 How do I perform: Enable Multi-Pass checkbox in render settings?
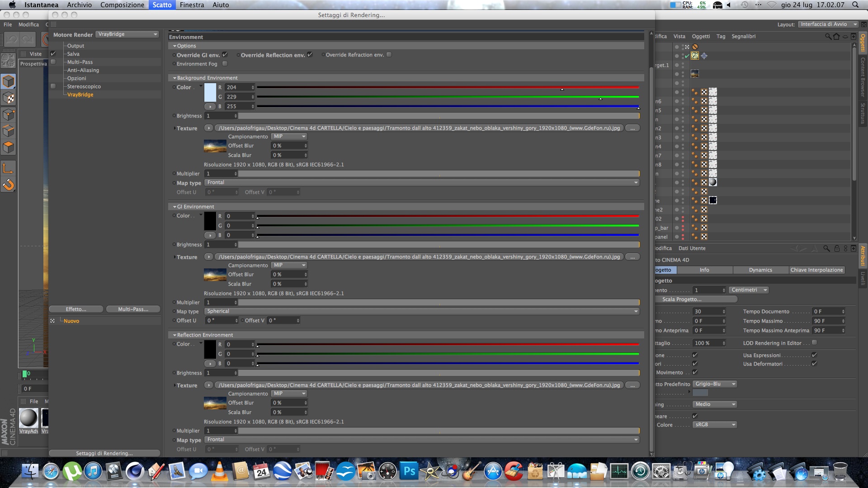click(x=53, y=62)
